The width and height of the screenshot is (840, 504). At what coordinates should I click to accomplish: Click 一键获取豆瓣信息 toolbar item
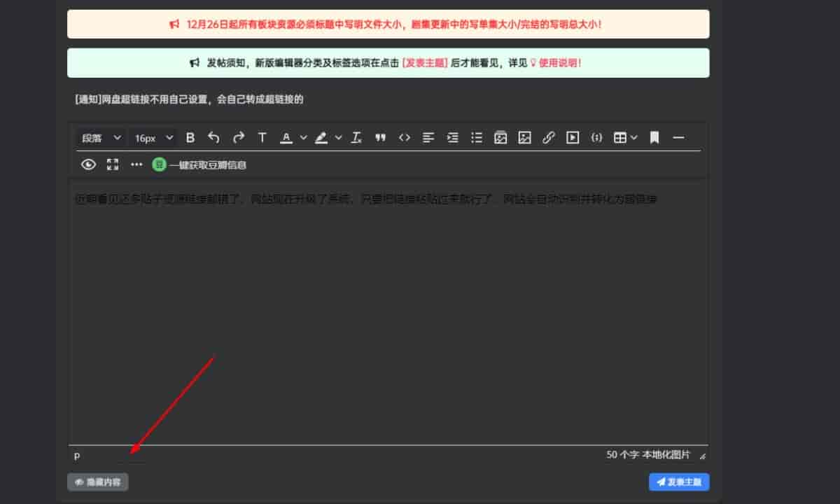[x=199, y=165]
